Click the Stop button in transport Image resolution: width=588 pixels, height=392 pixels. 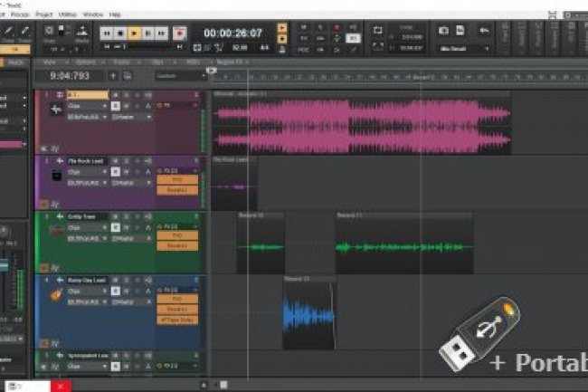pos(119,33)
